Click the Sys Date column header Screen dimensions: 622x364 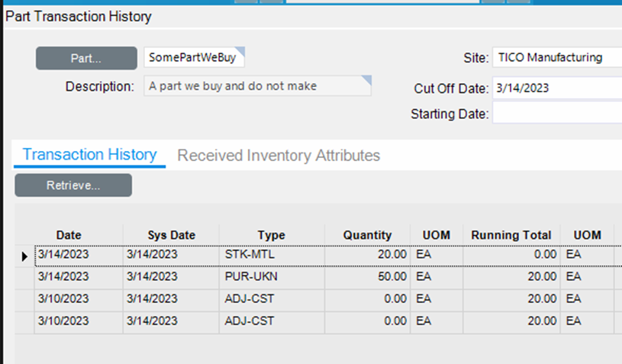click(x=171, y=235)
